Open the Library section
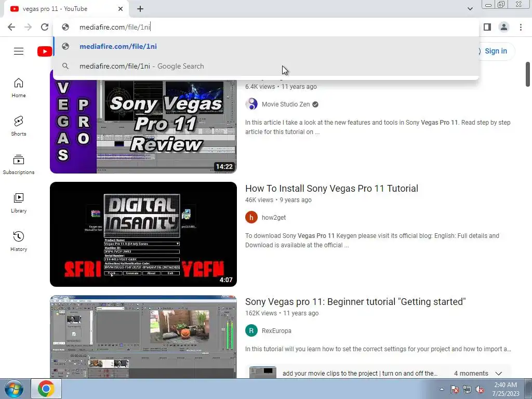Screen dimensions: 532x399 coord(19,203)
